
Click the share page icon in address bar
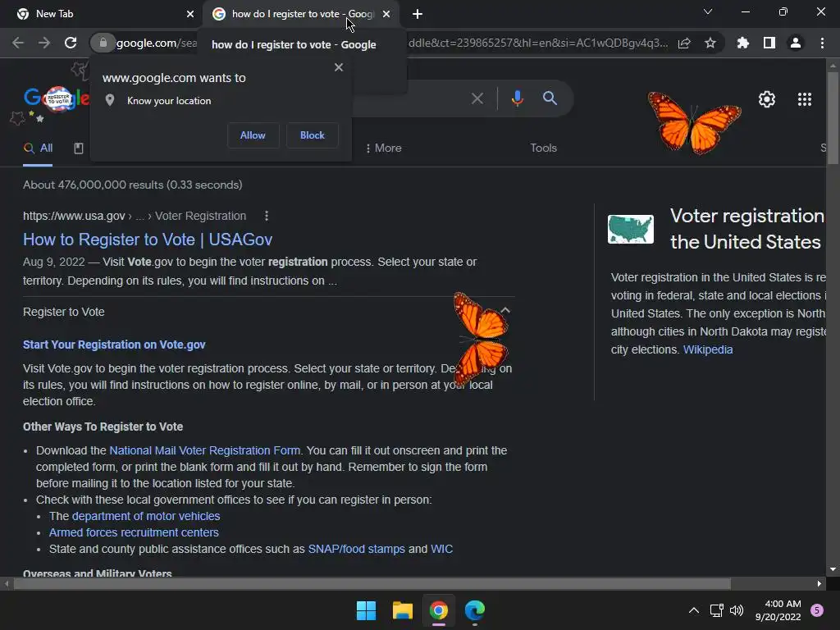point(684,43)
